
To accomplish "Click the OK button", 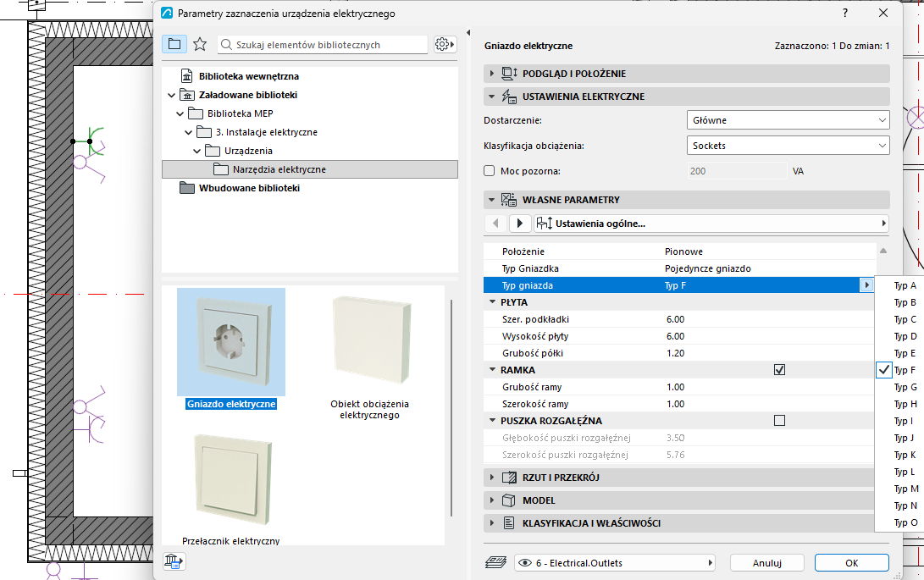I will coord(851,563).
